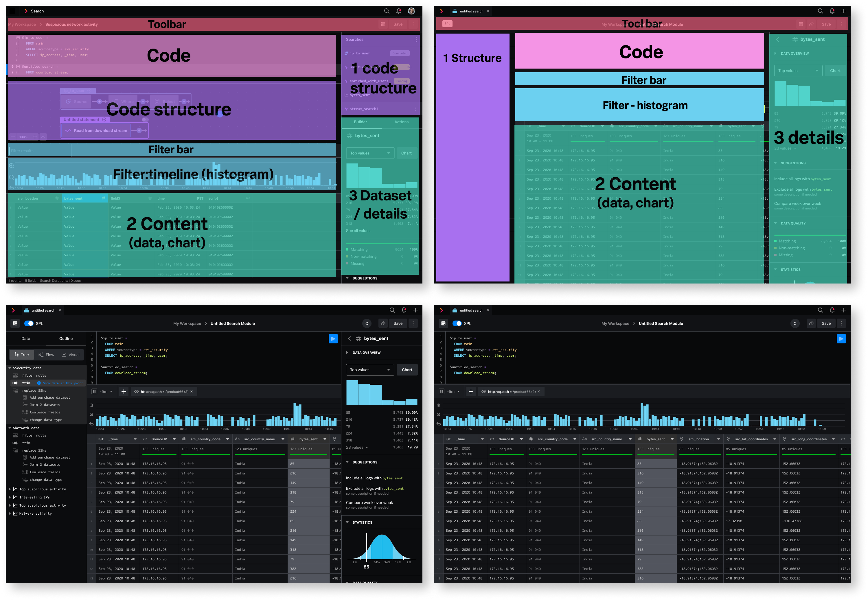Click the 85 marker on Statistics curve
This screenshot has height=600, width=868.
366,547
